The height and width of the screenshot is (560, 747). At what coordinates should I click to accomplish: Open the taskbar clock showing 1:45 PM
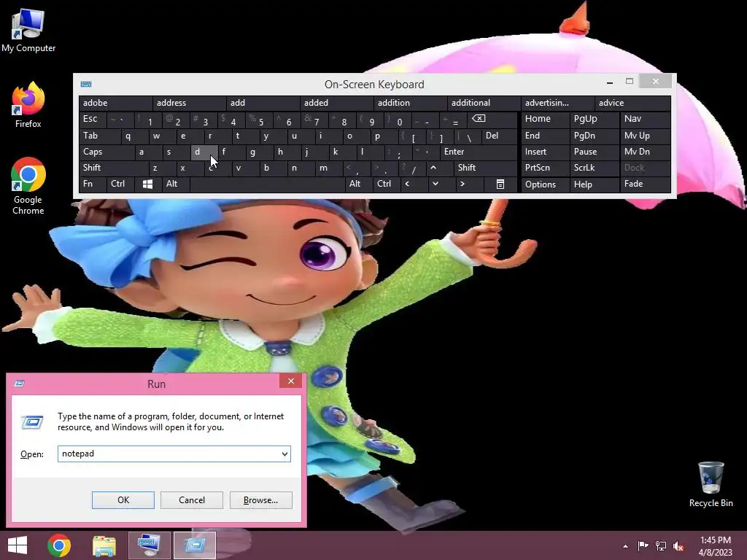click(x=715, y=546)
